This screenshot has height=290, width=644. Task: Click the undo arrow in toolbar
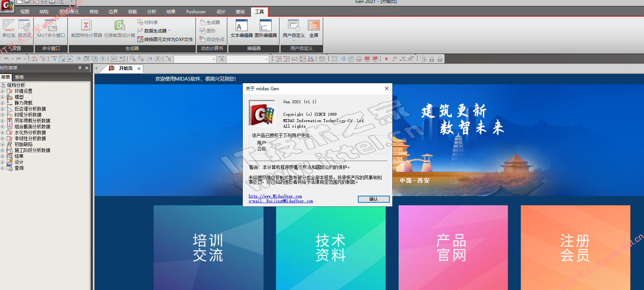(6, 59)
